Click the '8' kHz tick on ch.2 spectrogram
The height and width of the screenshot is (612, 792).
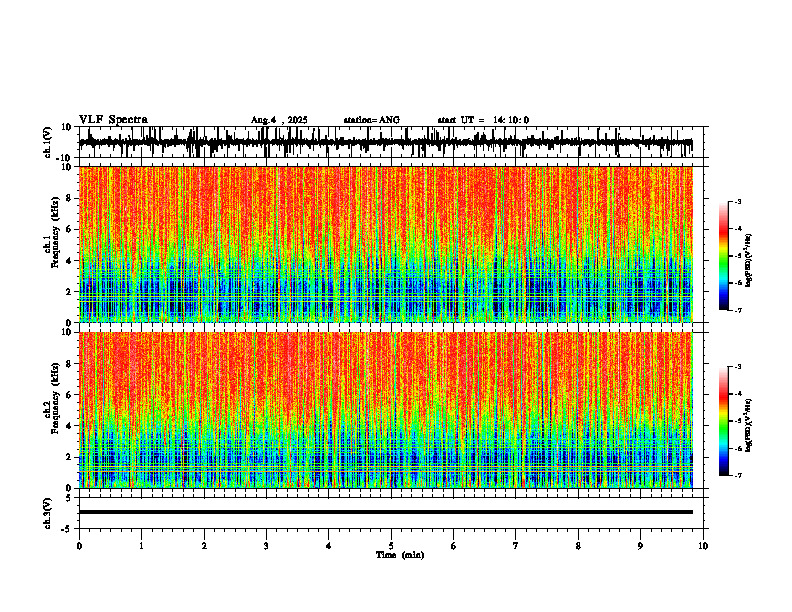[x=70, y=364]
